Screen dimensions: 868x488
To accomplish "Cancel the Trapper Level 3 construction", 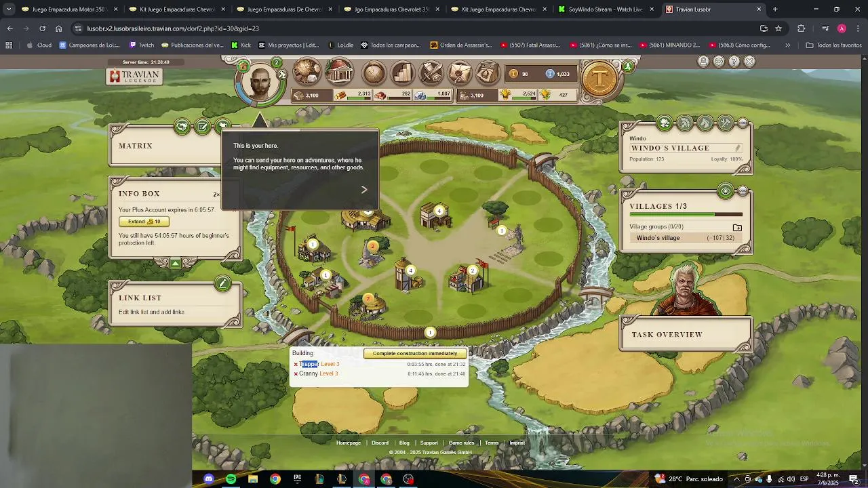I will tap(296, 365).
